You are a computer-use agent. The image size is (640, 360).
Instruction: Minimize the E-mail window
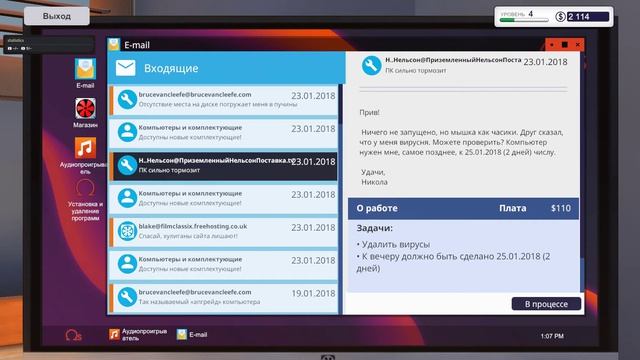[552, 44]
